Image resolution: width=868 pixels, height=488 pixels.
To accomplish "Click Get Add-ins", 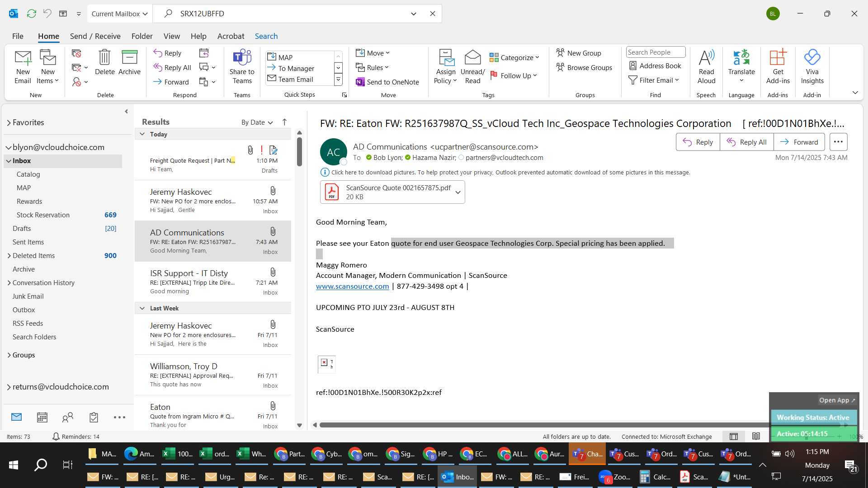I will (778, 67).
